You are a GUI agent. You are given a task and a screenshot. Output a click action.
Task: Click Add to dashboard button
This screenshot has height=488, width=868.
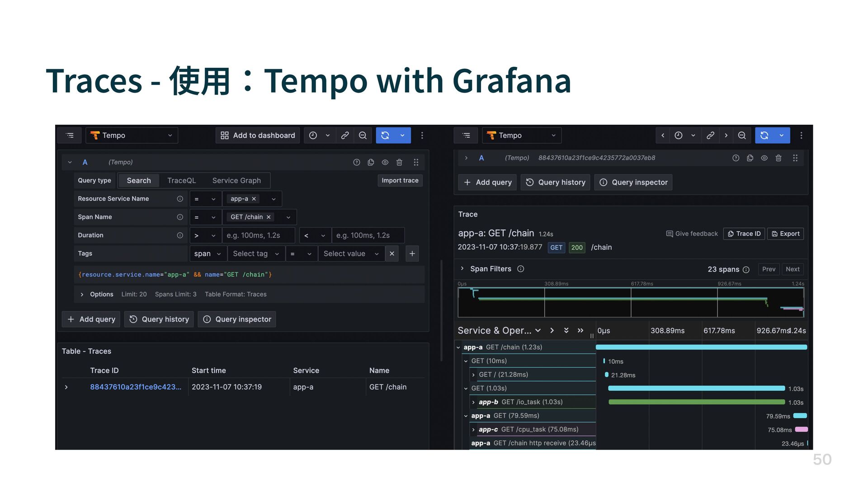pos(258,136)
